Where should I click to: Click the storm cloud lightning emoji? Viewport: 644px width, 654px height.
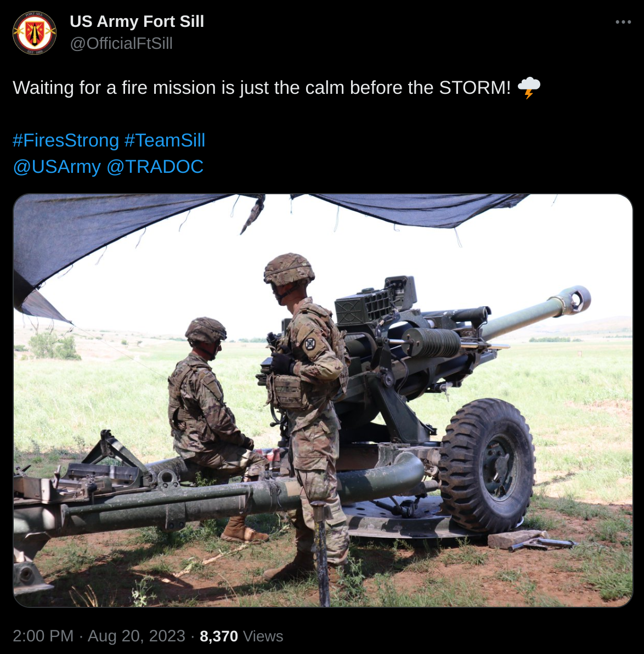point(529,88)
